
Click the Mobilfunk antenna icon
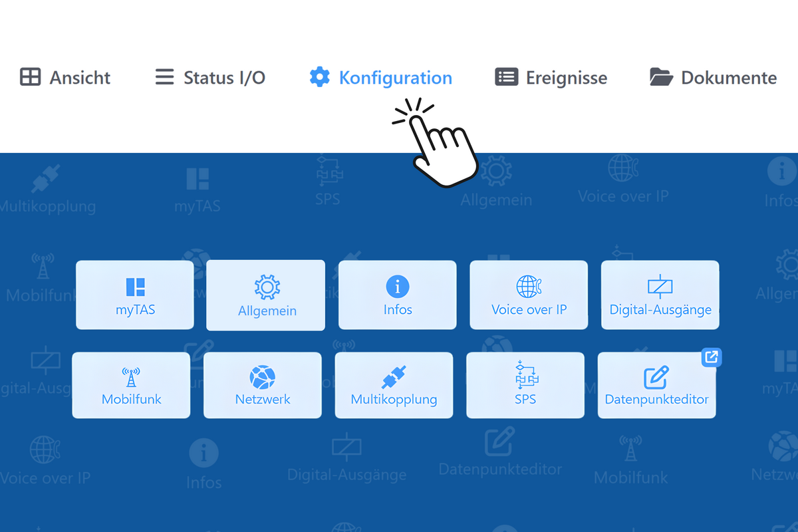coord(131,378)
